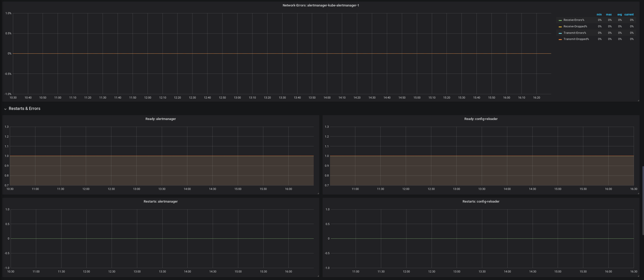Viewport: 644px width, 280px height.
Task: Click the cyan Transmit-Errors% color line icon
Action: (x=560, y=33)
